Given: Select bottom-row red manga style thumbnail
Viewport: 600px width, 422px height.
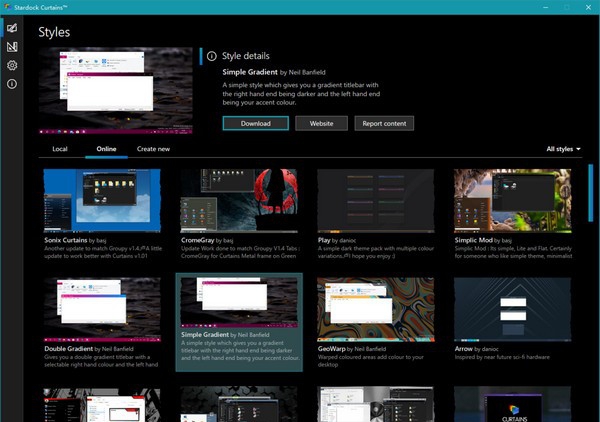Looking at the screenshot, I should 102,405.
